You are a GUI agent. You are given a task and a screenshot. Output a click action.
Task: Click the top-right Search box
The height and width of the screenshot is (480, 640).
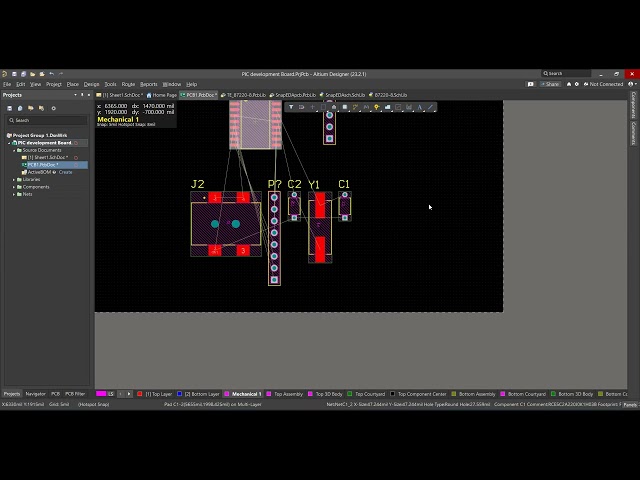pyautogui.click(x=567, y=73)
